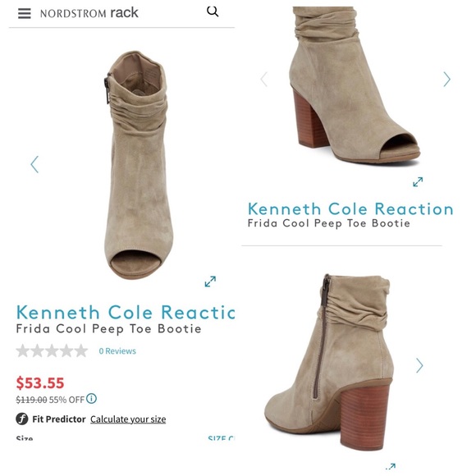
Task: Click the Nordstrom Rack logo
Action: [89, 13]
